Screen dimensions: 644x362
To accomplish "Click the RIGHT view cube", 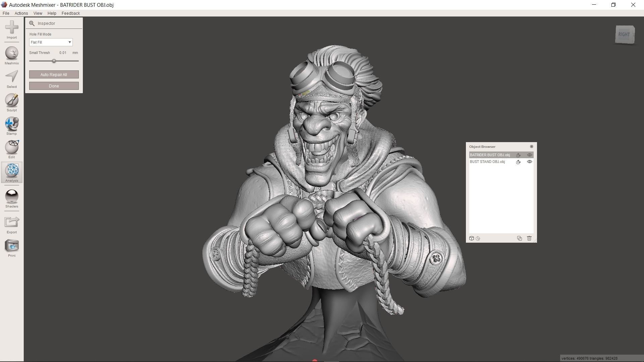I will [x=625, y=34].
